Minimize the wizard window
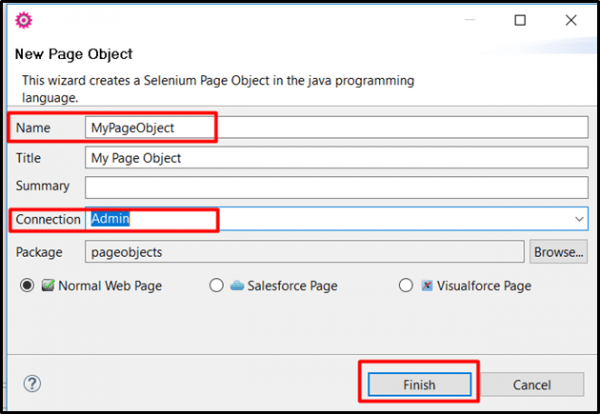 [470, 20]
